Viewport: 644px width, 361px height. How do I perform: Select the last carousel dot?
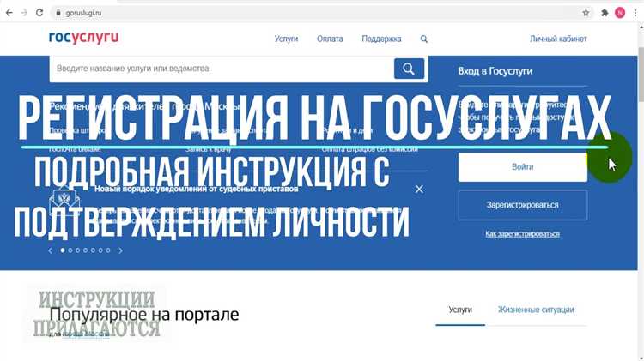click(108, 250)
